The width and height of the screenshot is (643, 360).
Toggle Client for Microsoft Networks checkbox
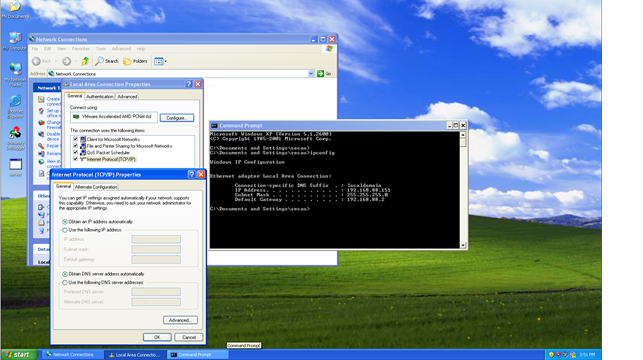[75, 139]
